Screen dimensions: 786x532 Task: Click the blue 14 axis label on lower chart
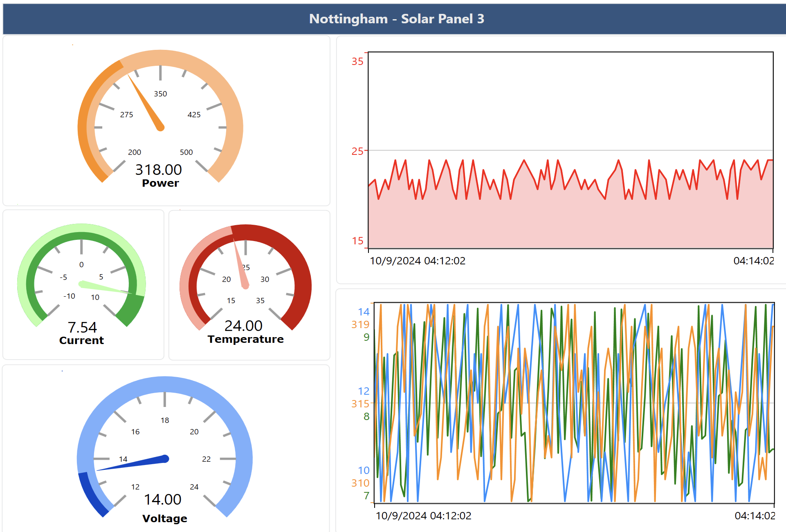click(363, 312)
